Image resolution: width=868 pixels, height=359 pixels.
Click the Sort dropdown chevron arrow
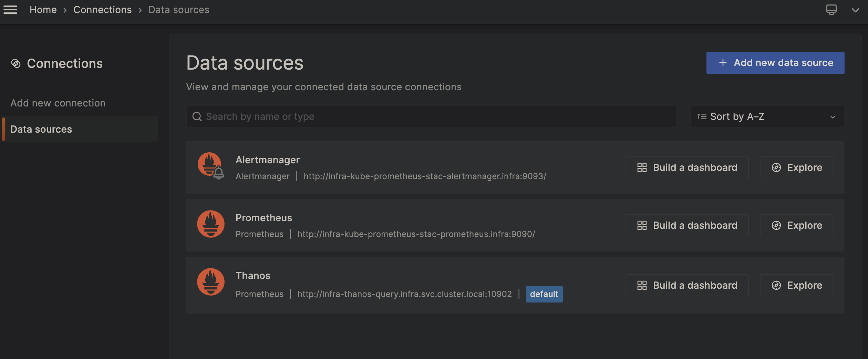(833, 117)
